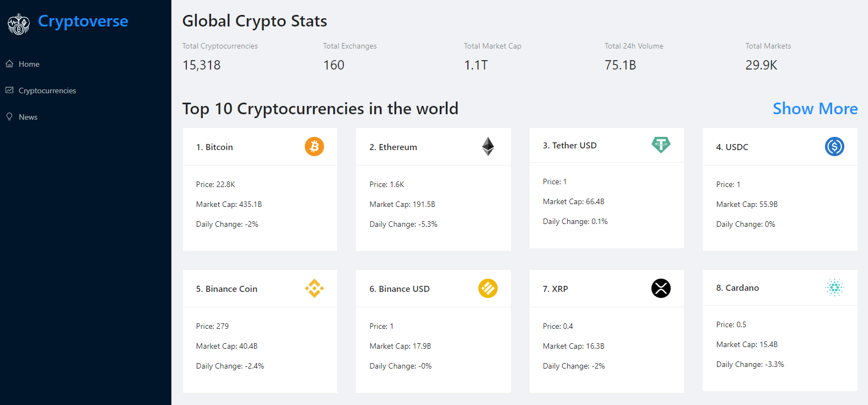Open the 8. Cardano card title
The height and width of the screenshot is (405, 868).
(737, 288)
